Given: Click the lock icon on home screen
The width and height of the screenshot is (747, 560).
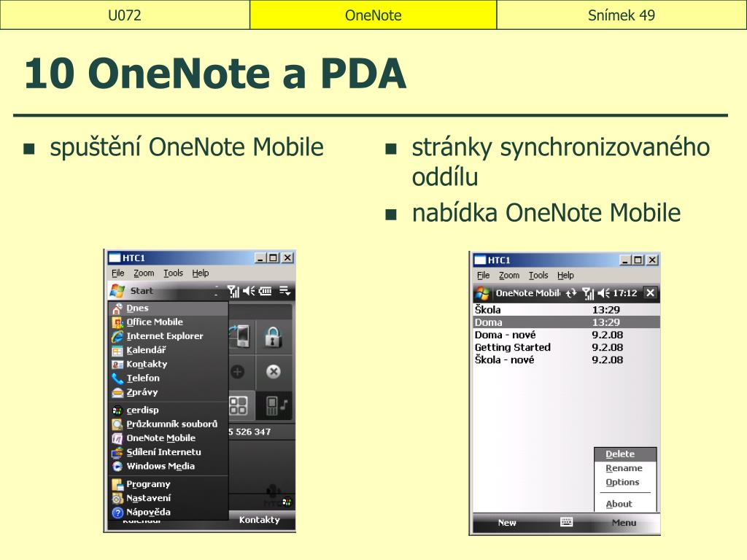Looking at the screenshot, I should pos(273,337).
